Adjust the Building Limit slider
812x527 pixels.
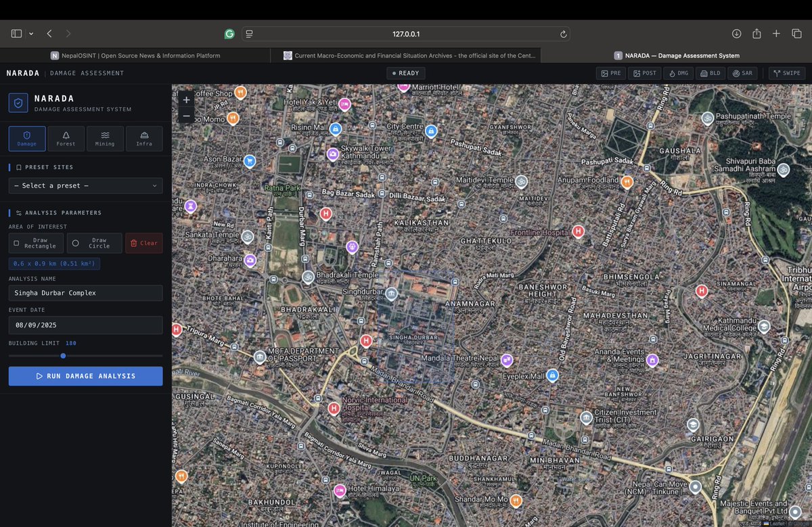pos(86,355)
